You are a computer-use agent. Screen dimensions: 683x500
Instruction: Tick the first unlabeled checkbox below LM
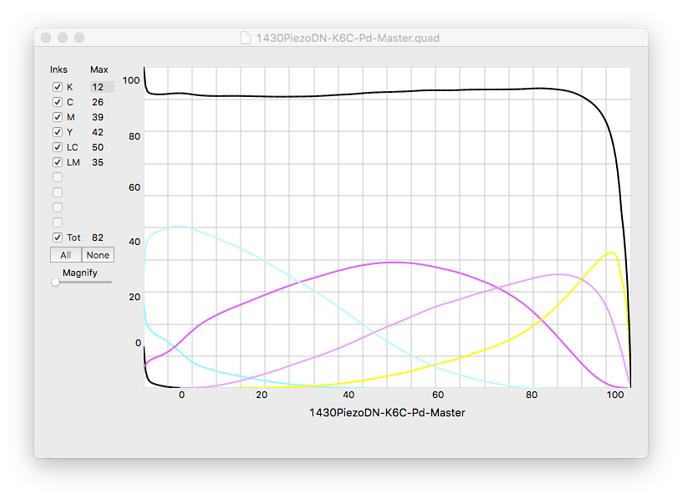(x=57, y=177)
